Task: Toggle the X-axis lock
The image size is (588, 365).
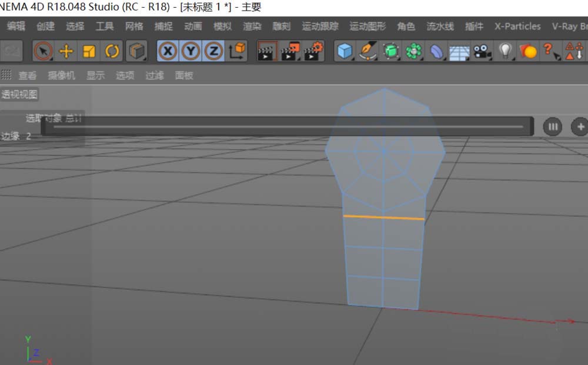Action: (168, 51)
